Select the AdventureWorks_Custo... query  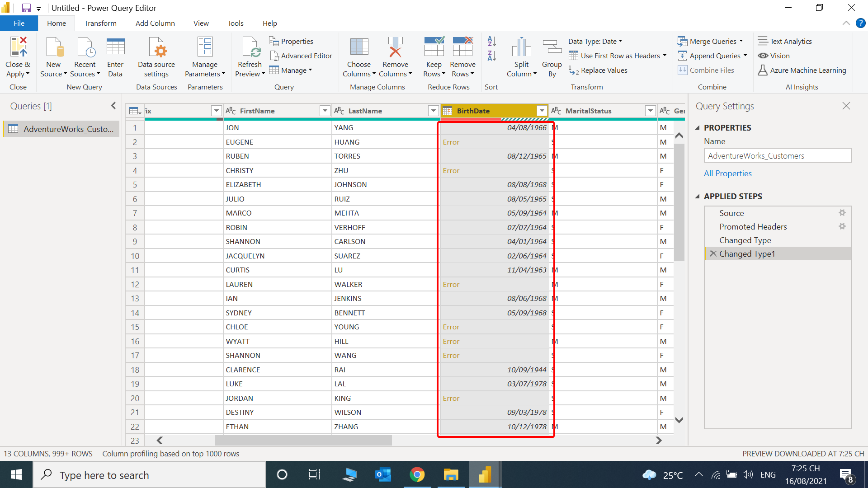[61, 129]
